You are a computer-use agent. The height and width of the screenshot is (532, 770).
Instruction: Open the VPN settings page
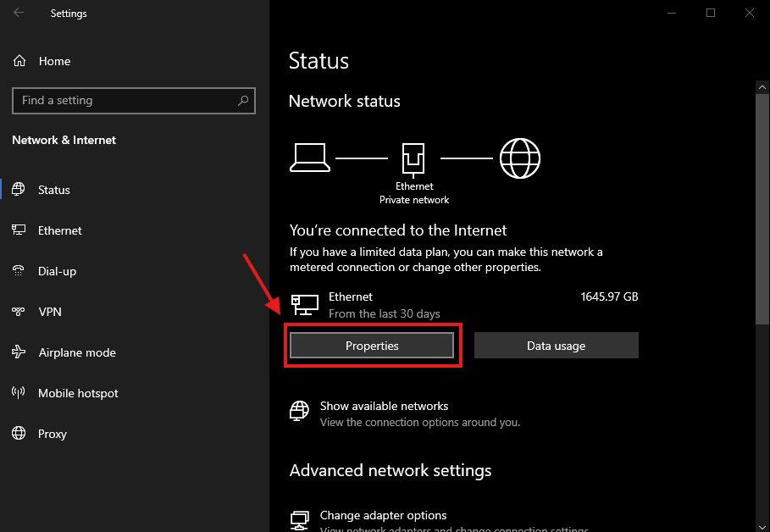click(x=135, y=312)
